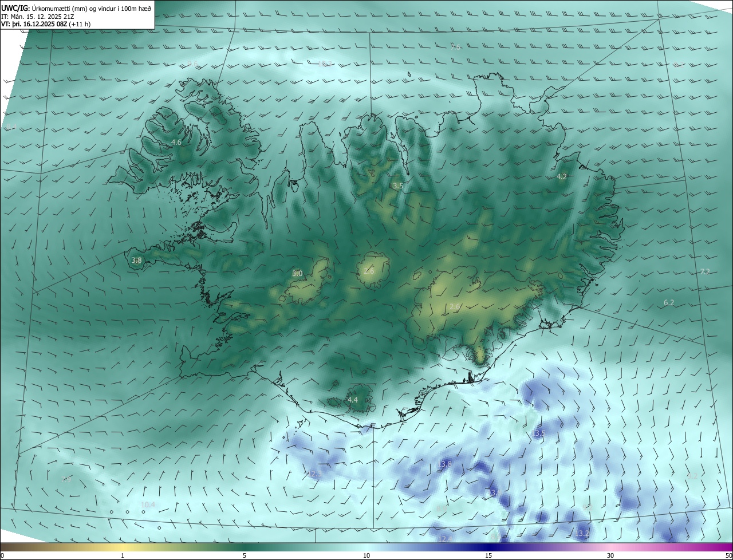Screen dimensions: 733x560
Task: Click the 13.5 value over the southern sea
Action: pos(538,433)
